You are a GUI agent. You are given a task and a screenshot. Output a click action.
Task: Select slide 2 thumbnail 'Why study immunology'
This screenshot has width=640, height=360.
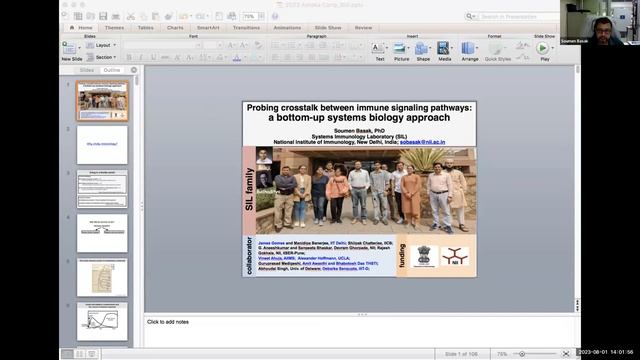coord(102,144)
